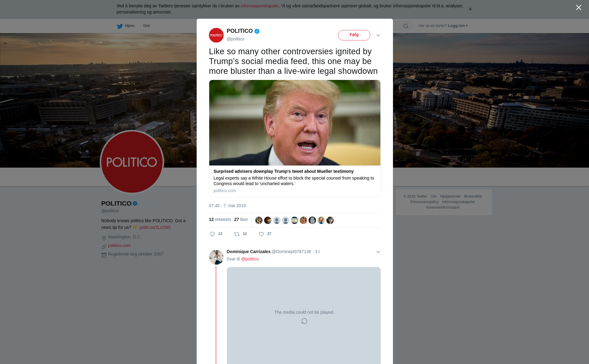Expand tweet options chevron next to Følg
The height and width of the screenshot is (364, 589).
click(378, 35)
